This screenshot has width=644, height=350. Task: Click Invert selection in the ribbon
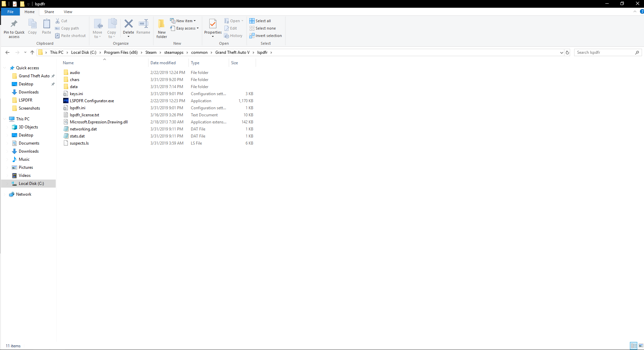tap(266, 36)
